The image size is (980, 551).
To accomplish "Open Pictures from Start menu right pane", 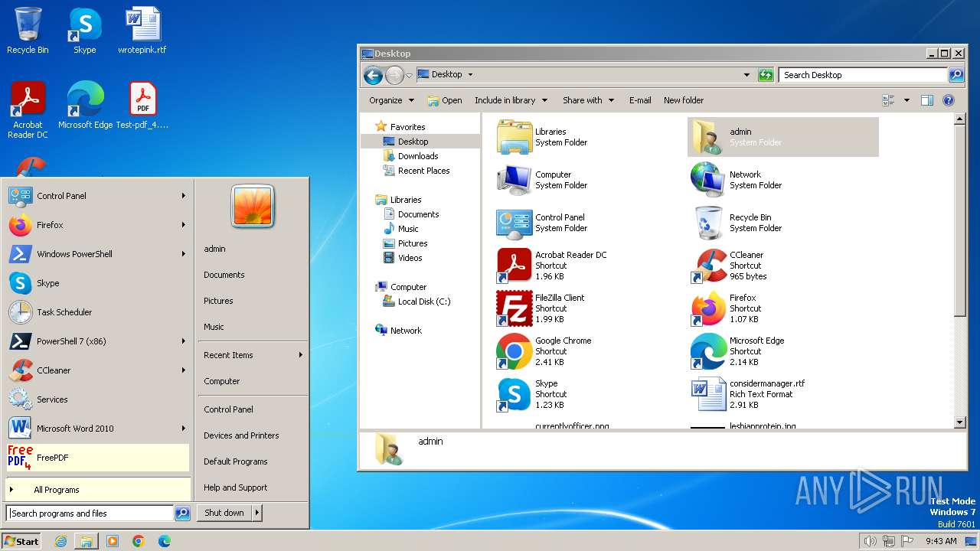I will pyautogui.click(x=218, y=301).
